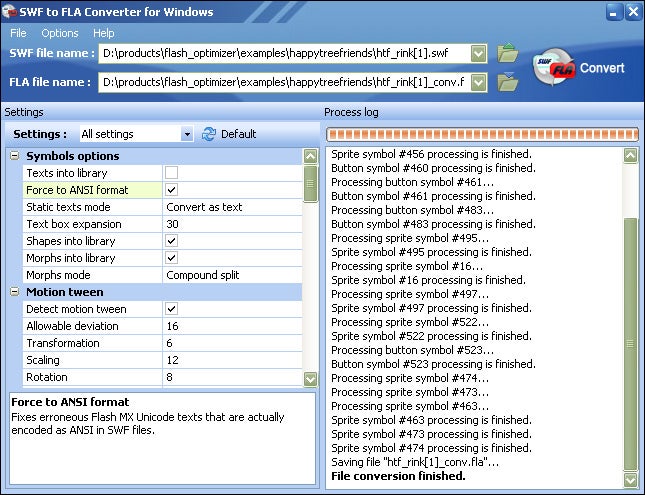645x495 pixels.
Task: Click log line Saving file htf_rink[1]_conv.fla
Action: 415,462
